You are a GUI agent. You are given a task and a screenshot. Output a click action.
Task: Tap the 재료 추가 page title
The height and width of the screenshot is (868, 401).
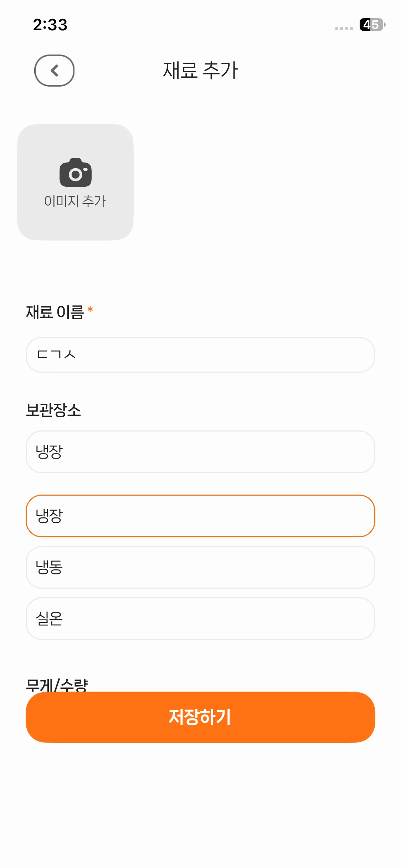[x=200, y=70]
